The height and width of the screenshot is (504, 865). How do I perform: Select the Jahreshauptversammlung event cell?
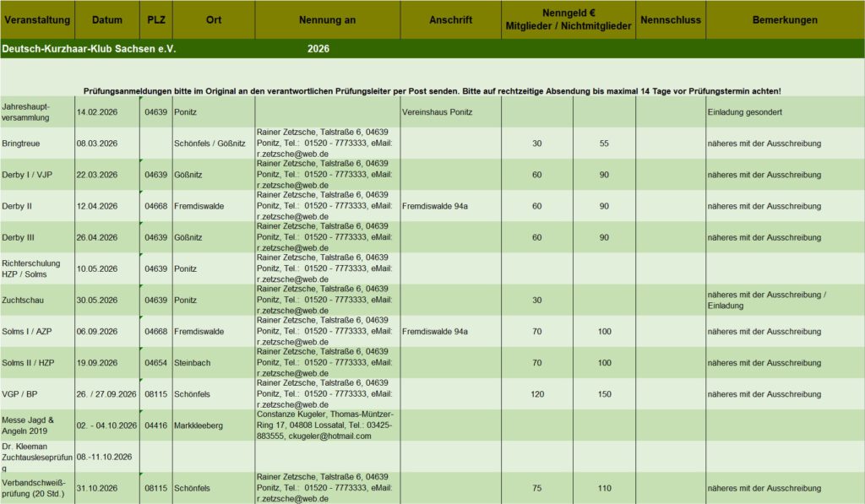point(37,111)
